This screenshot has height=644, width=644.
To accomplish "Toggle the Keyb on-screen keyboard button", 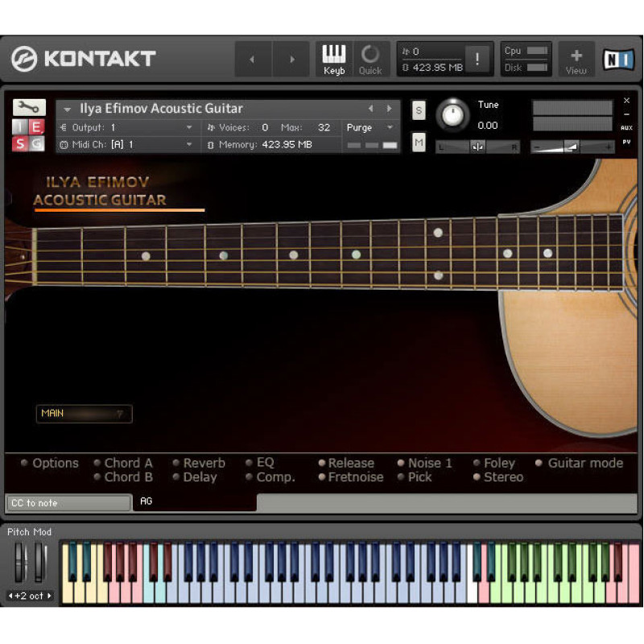I will pos(334,60).
